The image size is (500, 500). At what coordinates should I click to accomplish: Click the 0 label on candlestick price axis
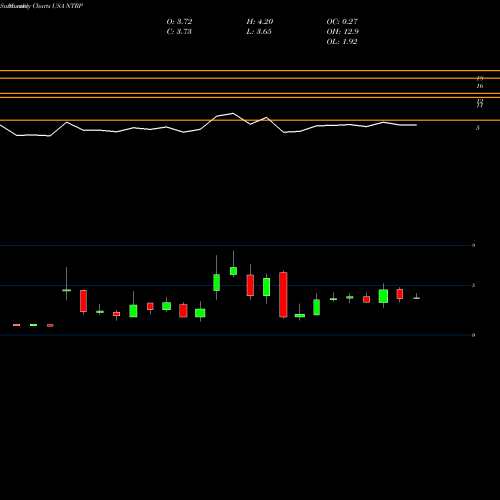point(473,335)
